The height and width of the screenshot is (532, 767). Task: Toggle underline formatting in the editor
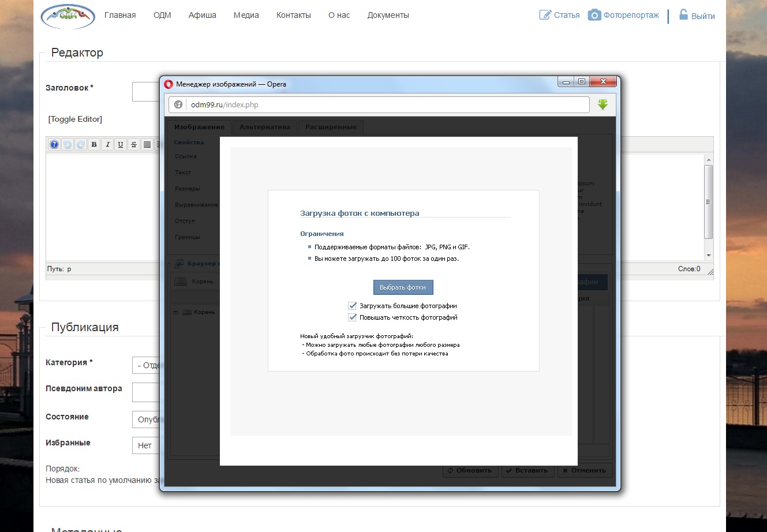(x=121, y=145)
